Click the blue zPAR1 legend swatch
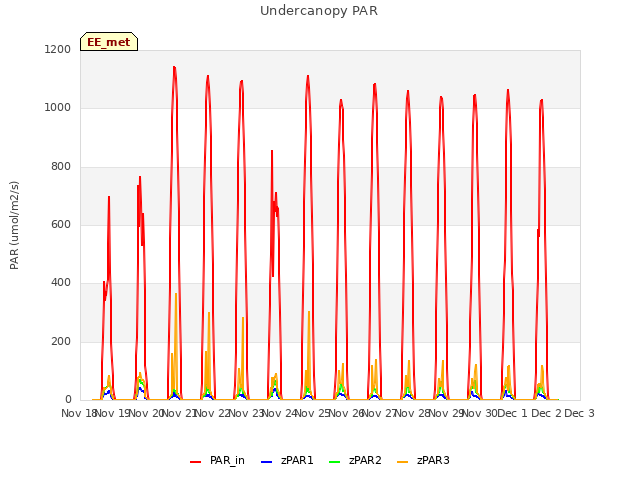Screen dimensions: 640x480 tap(266, 462)
